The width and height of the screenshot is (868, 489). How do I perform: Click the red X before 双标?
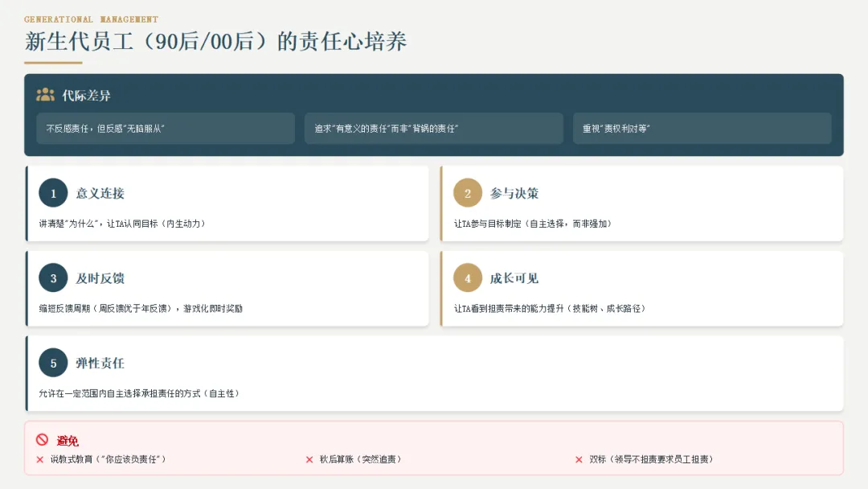[579, 460]
